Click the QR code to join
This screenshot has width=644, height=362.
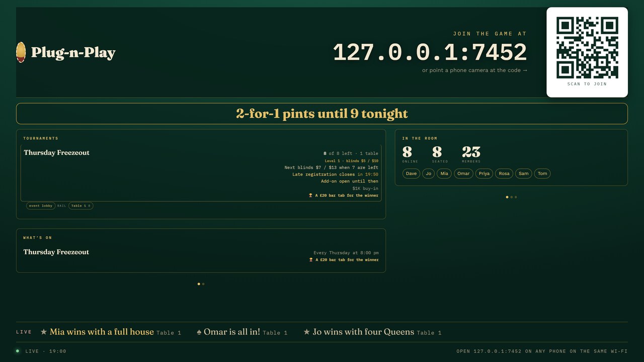pyautogui.click(x=587, y=48)
